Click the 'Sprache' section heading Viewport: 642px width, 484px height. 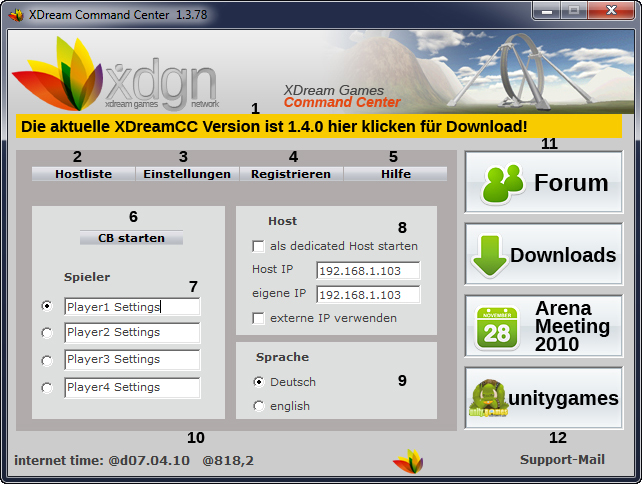point(283,357)
